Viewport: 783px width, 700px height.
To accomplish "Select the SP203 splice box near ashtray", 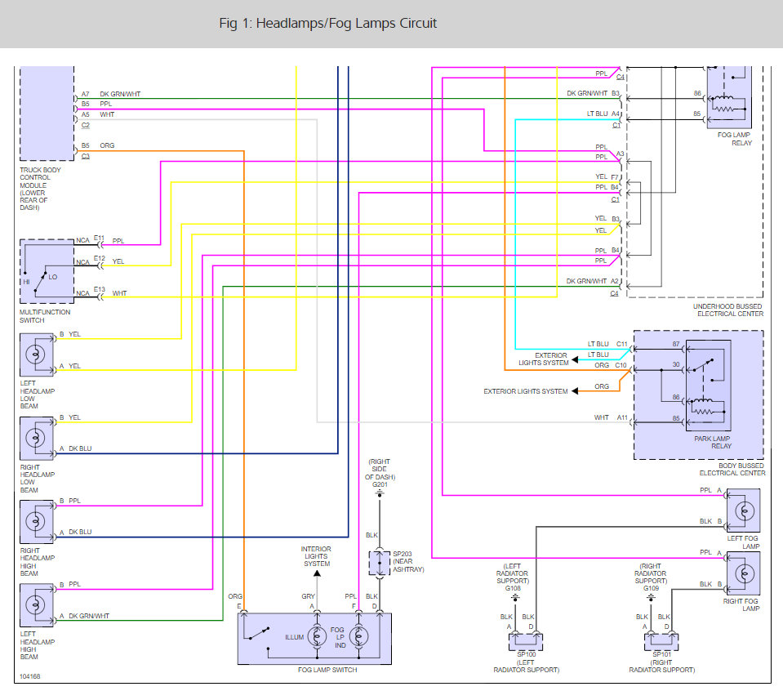I will [x=380, y=563].
